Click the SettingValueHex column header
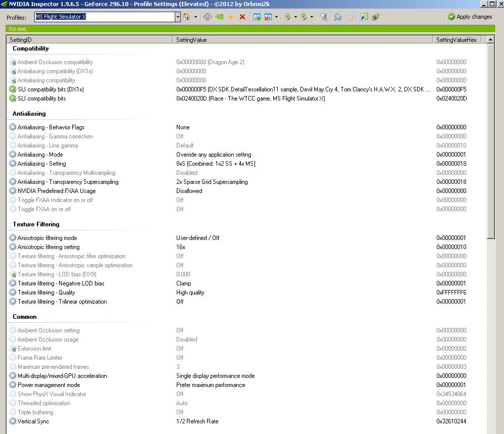 coord(457,39)
